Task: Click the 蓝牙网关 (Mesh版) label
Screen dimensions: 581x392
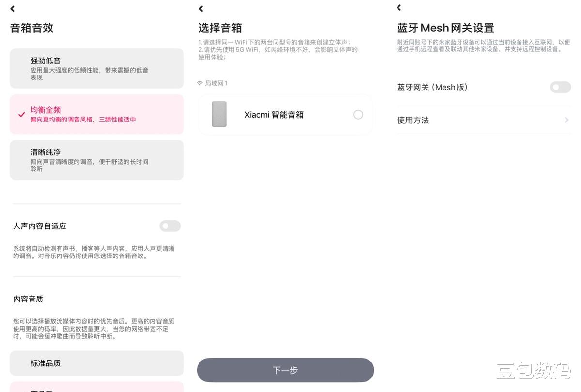Action: (x=432, y=87)
